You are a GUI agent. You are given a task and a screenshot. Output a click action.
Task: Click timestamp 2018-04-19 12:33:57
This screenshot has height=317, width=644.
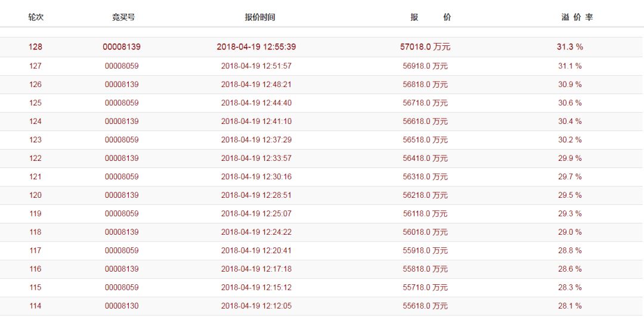tap(256, 158)
